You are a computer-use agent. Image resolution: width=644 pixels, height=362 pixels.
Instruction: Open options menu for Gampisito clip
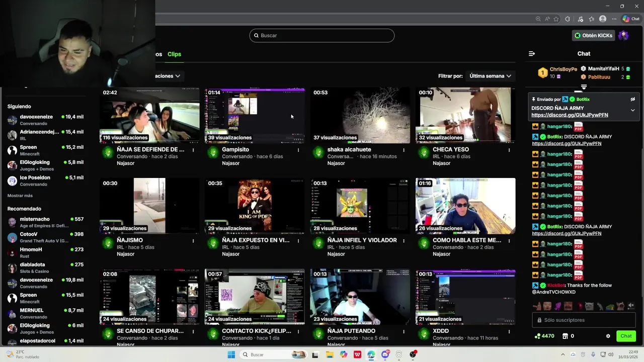click(x=298, y=150)
